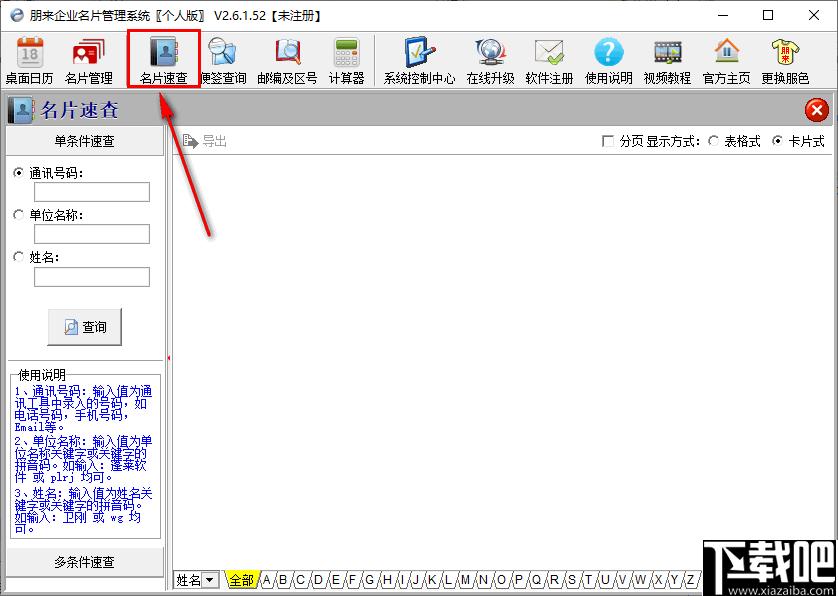Image resolution: width=838 pixels, height=596 pixels.
Task: Select the J letter tab
Action: coord(417,579)
